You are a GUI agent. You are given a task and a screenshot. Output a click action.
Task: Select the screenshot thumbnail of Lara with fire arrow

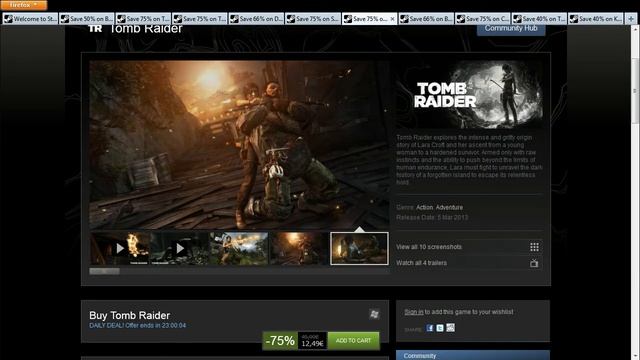(x=239, y=249)
